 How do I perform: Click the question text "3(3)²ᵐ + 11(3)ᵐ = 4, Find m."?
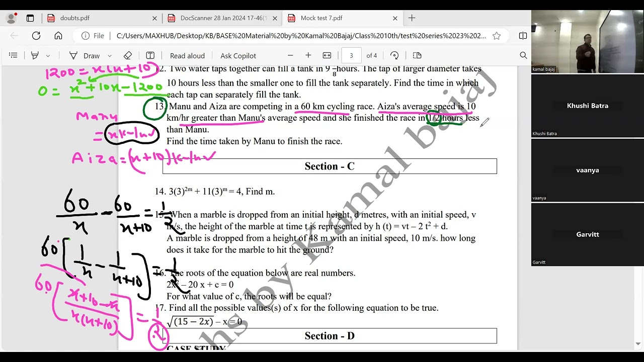(222, 191)
